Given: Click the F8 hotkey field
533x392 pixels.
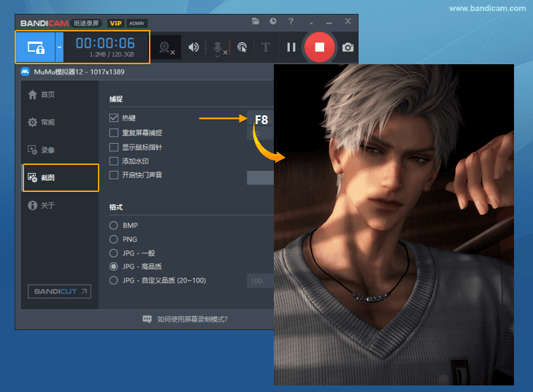Looking at the screenshot, I should [x=261, y=119].
